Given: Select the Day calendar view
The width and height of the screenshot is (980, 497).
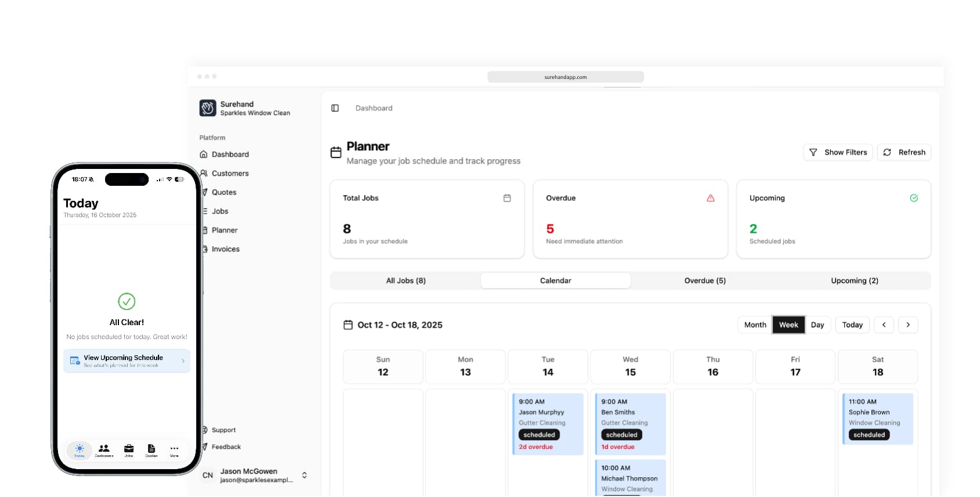Looking at the screenshot, I should click(x=817, y=325).
